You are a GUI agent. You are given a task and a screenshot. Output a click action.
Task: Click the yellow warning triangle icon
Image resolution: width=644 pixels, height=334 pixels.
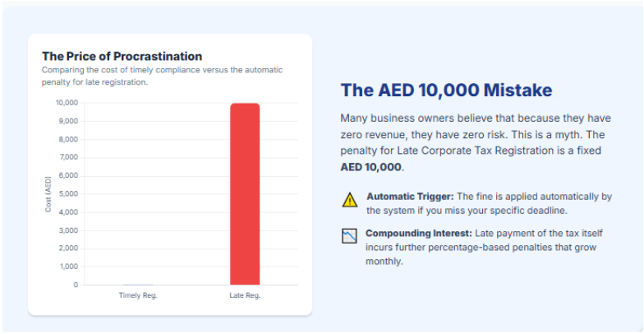[350, 199]
